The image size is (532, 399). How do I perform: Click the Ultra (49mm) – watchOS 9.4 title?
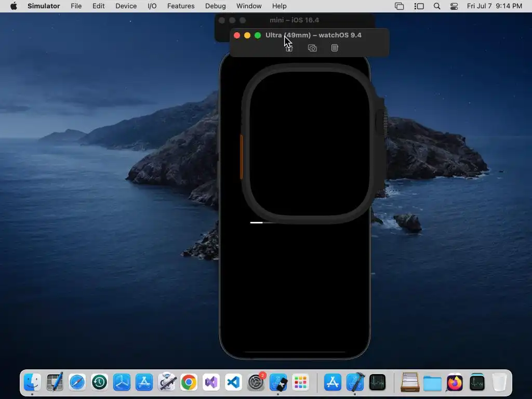tap(313, 35)
